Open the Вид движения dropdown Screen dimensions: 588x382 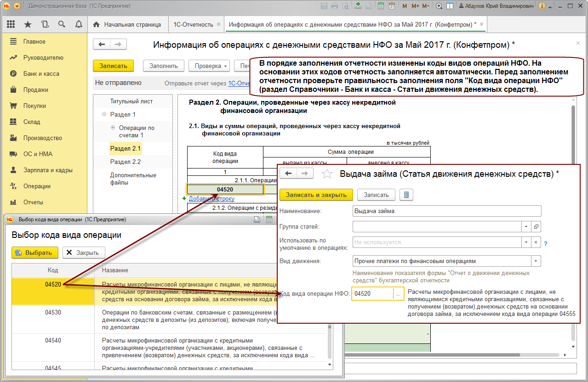pyautogui.click(x=536, y=261)
